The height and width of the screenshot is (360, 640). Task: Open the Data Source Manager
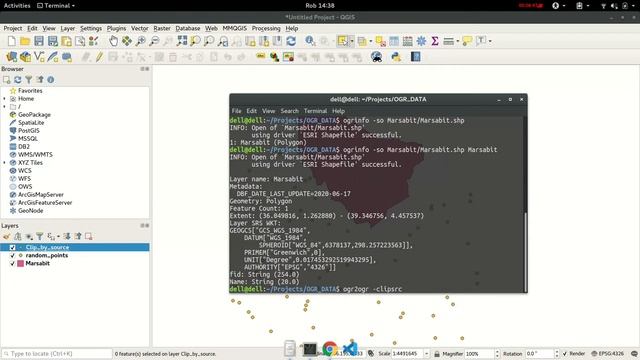[x=11, y=57]
